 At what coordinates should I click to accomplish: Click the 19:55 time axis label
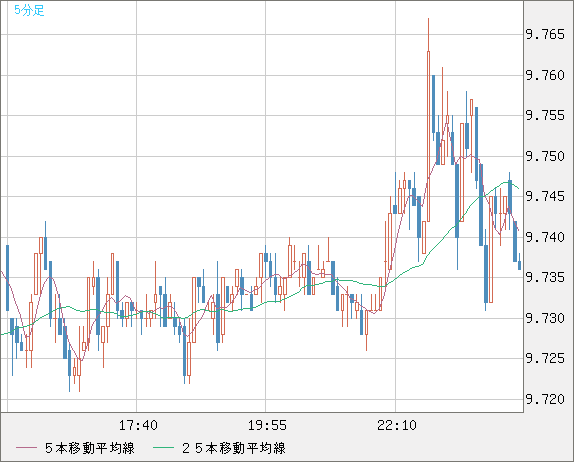tap(267, 425)
